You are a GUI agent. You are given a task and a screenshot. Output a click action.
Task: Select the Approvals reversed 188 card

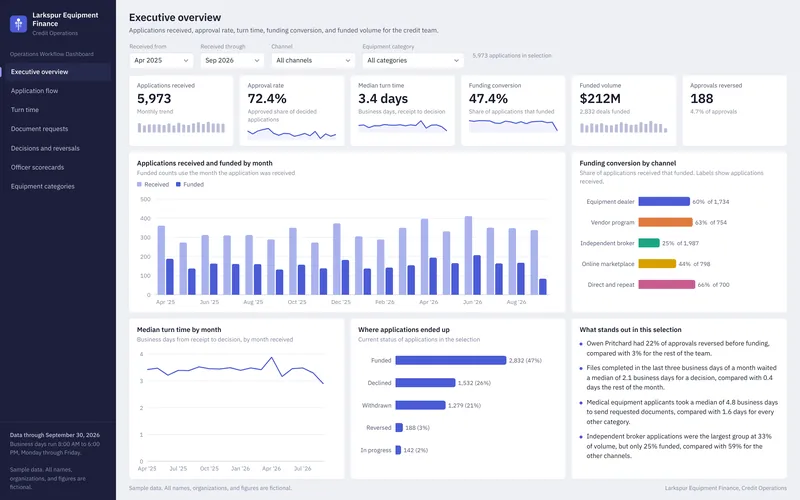tap(735, 111)
